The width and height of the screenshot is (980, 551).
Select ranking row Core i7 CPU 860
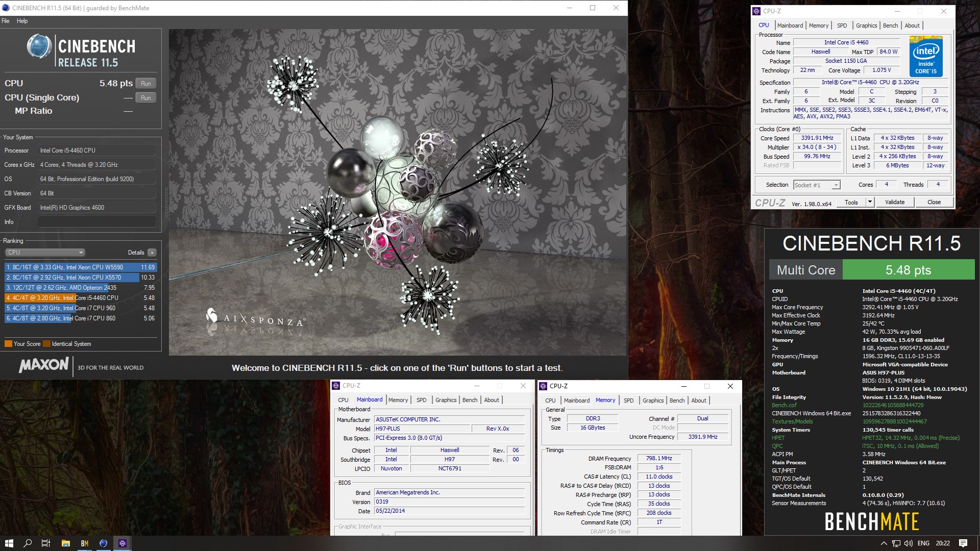pyautogui.click(x=81, y=318)
